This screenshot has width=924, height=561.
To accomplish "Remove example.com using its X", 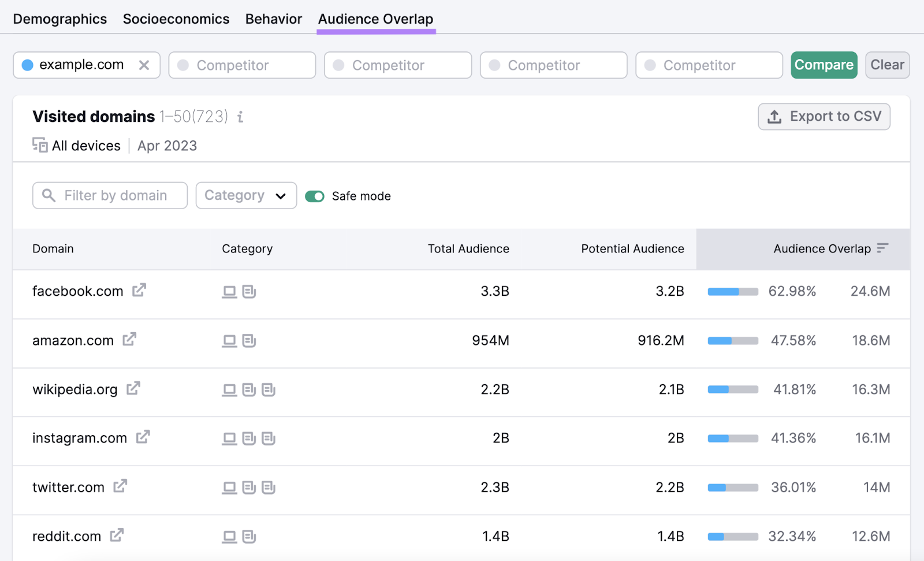I will click(145, 65).
